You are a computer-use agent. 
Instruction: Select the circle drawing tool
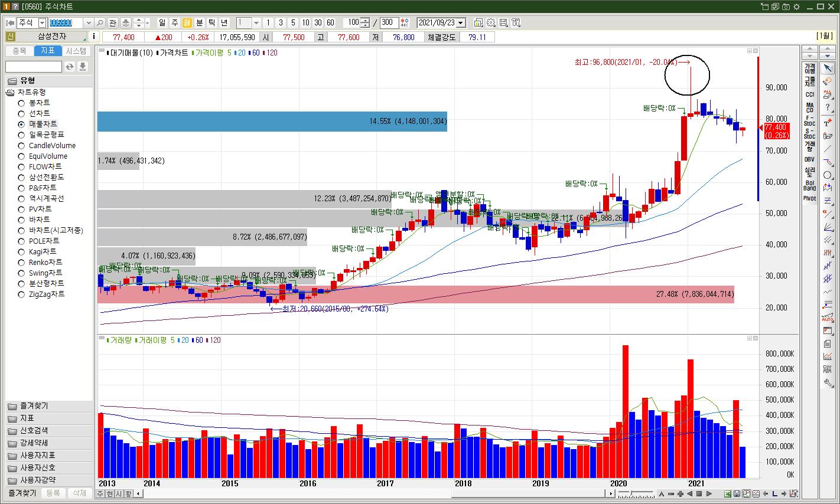tap(828, 175)
